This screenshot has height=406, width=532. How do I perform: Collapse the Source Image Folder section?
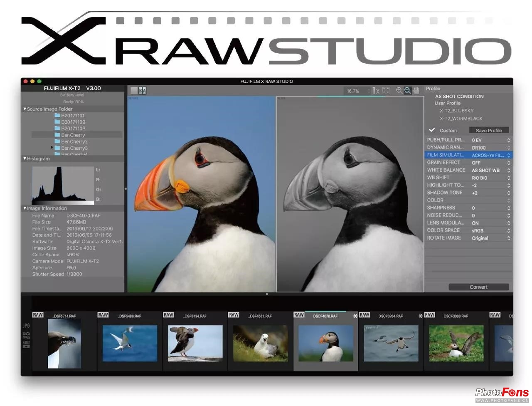25,109
